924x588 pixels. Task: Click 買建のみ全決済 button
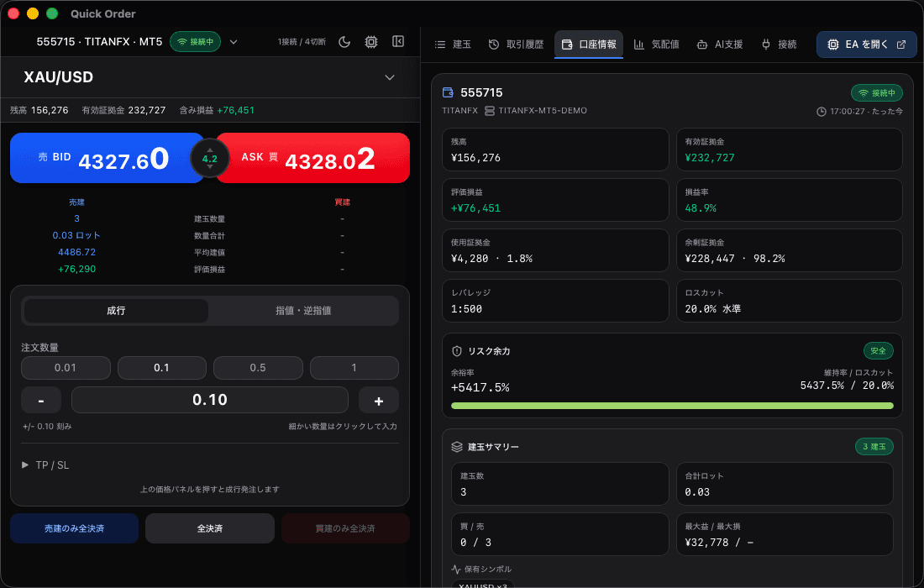pos(345,528)
